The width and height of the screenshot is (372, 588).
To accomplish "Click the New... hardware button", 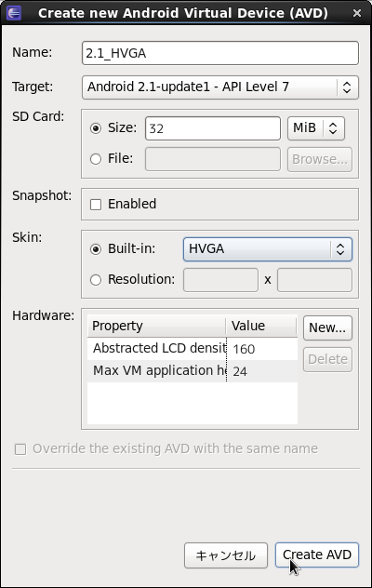I will click(327, 327).
